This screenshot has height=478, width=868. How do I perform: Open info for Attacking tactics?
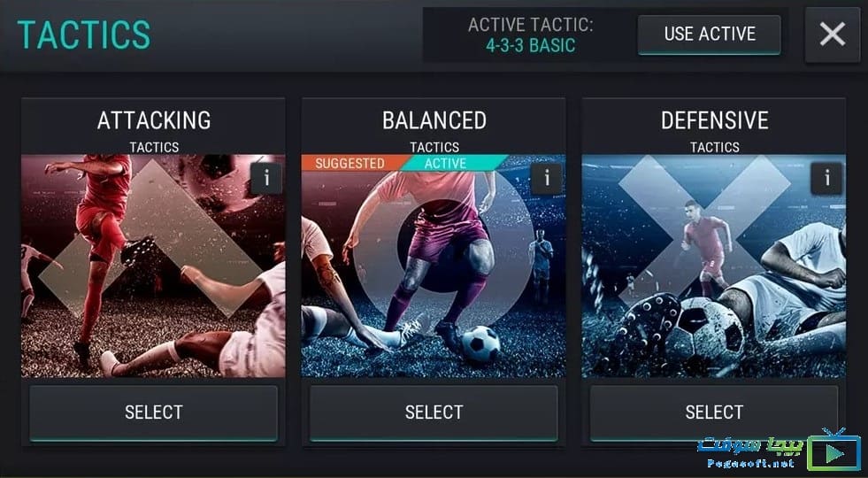265,178
